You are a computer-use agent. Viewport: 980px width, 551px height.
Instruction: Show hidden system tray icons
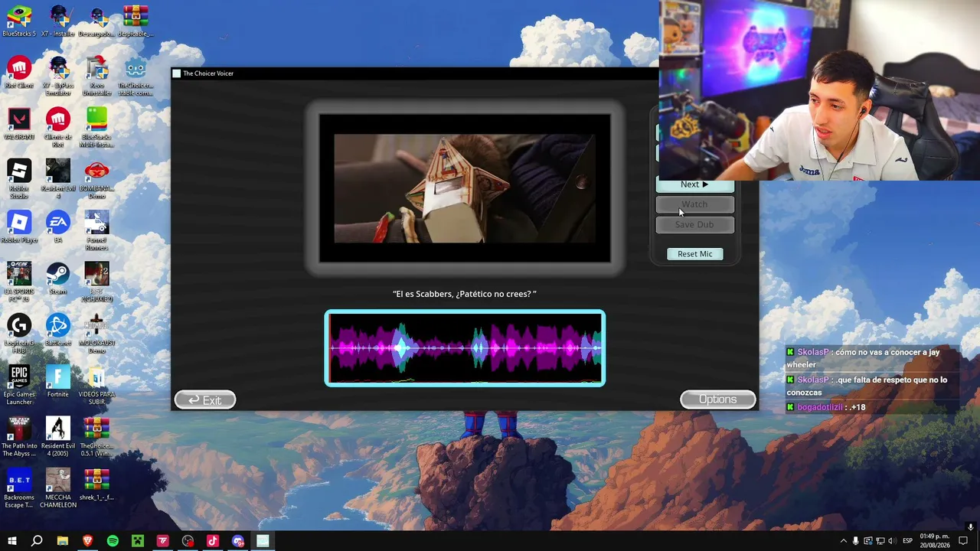click(844, 541)
